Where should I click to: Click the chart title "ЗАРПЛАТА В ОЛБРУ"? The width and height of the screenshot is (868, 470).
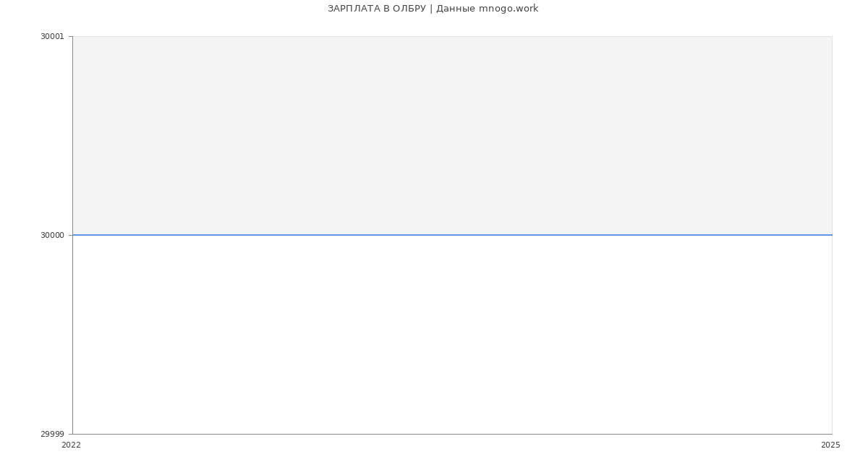click(x=376, y=9)
